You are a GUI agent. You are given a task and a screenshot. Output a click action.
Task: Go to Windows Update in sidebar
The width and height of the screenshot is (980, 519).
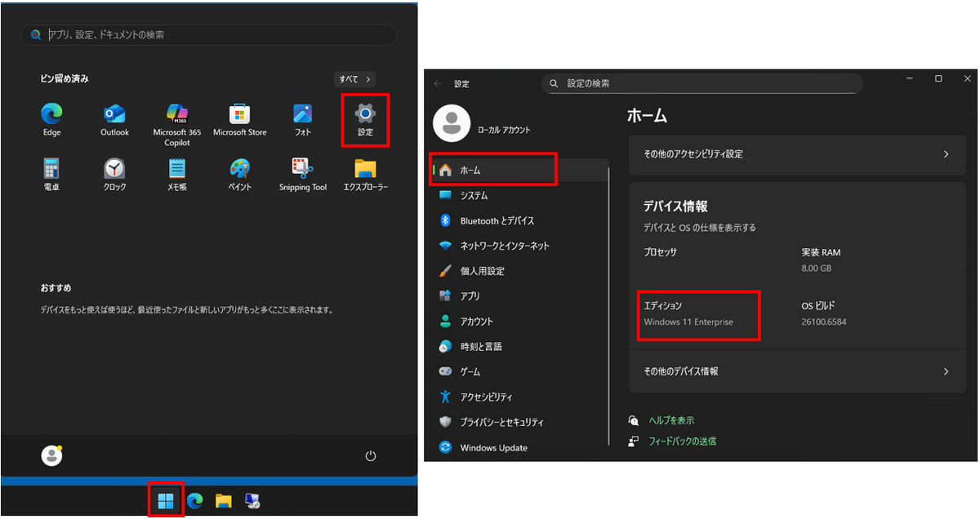493,448
